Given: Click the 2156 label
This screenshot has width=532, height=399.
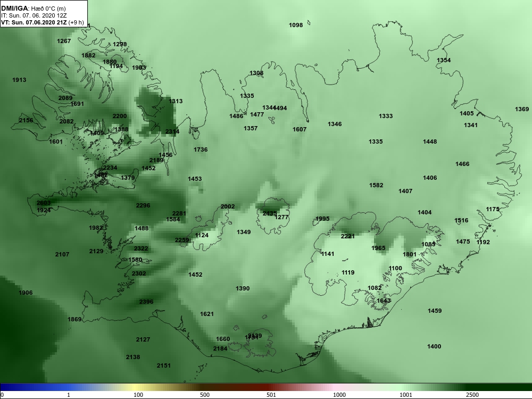Looking at the screenshot, I should click(26, 120).
